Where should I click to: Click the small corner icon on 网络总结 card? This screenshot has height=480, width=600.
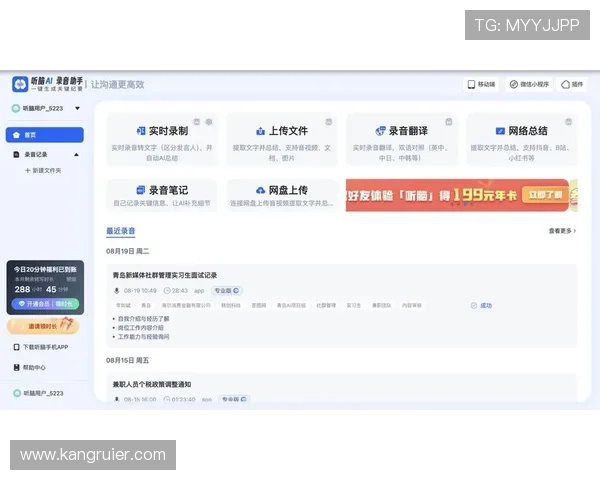pos(569,122)
